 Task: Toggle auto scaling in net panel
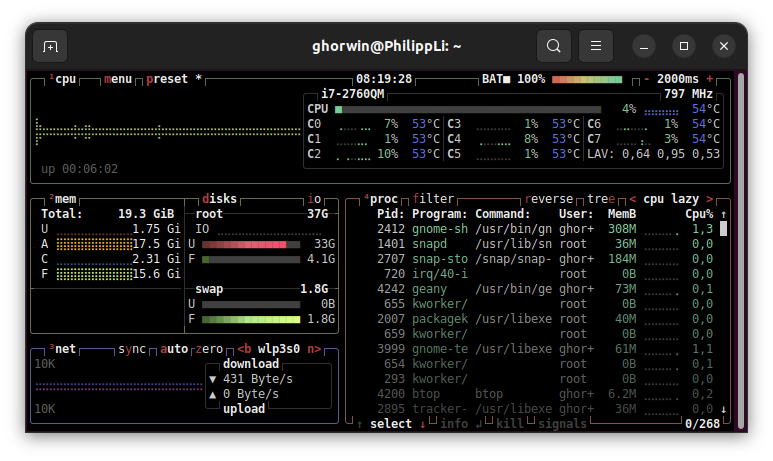tap(174, 349)
